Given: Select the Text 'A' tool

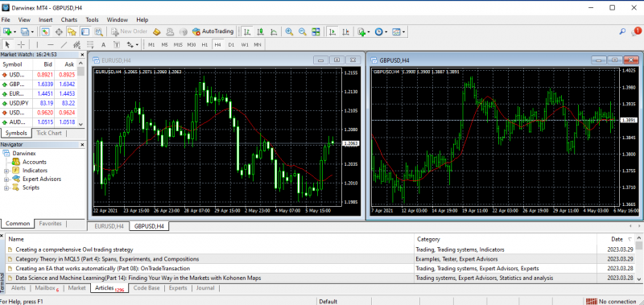Looking at the screenshot, I should [104, 44].
